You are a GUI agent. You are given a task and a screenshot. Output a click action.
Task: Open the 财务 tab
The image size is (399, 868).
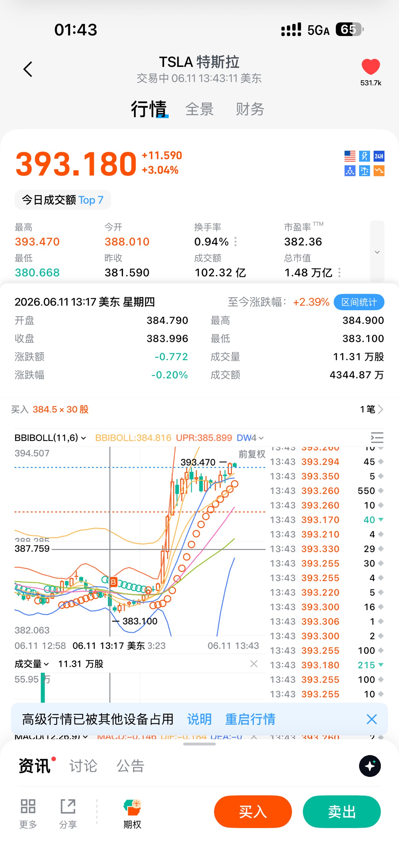tap(250, 109)
